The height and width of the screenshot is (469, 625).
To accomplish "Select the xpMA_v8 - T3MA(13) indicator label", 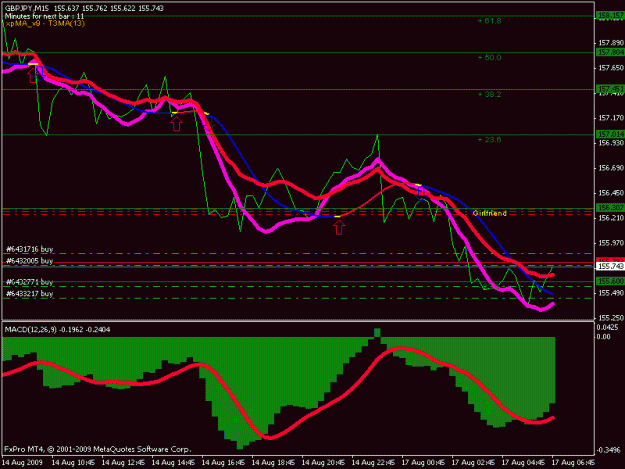I will (x=45, y=24).
